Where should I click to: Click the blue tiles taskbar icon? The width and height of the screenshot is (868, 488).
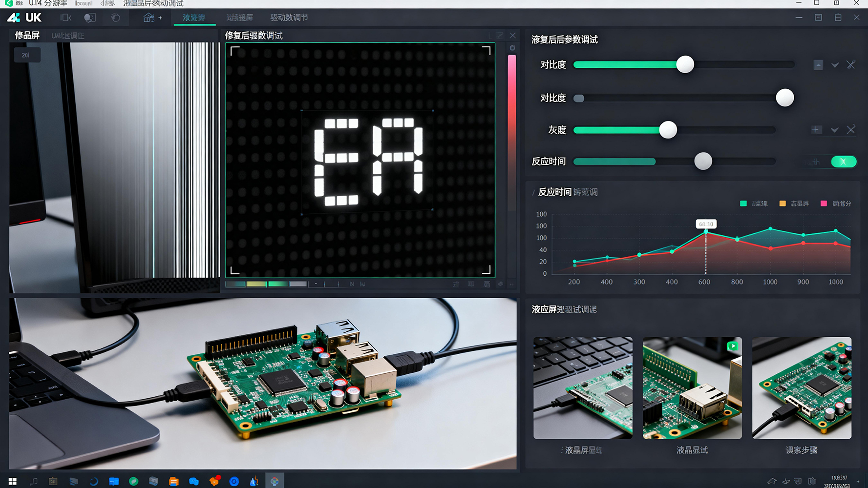114,481
